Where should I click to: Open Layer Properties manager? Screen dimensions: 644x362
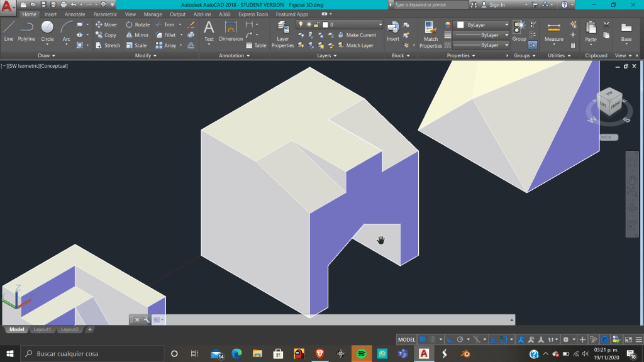(x=283, y=34)
